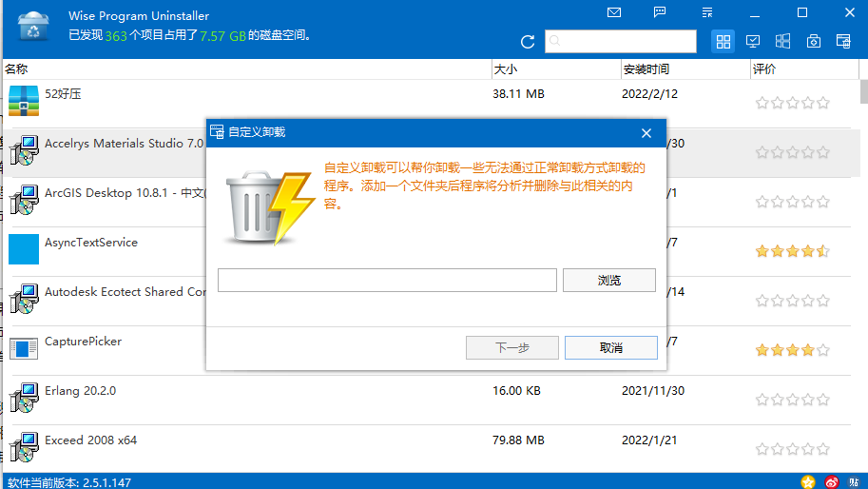Viewport: 868px width, 489px height.
Task: Click CapturePicker program icon
Action: 24,348
